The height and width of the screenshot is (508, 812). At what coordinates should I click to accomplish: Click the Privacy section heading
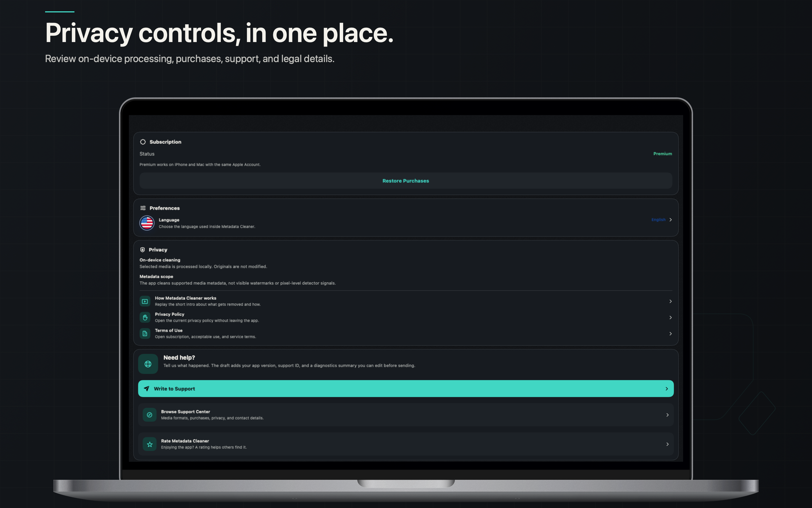click(158, 250)
